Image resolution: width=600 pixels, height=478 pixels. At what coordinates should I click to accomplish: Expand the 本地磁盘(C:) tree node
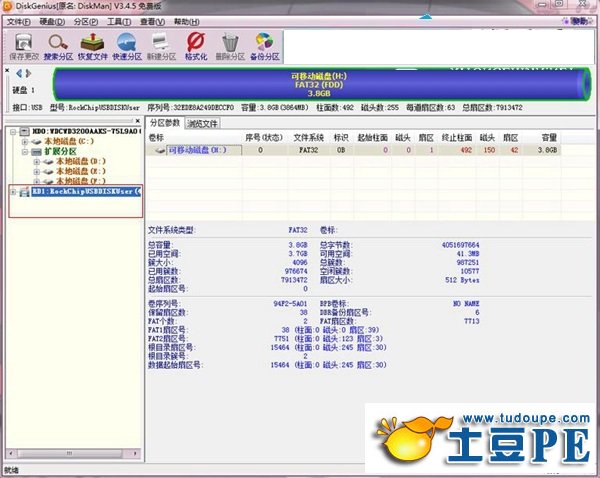tap(24, 142)
